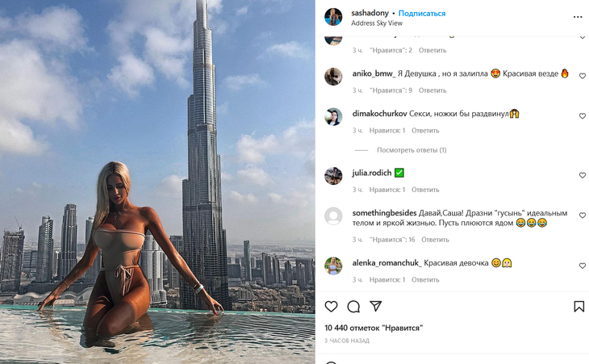Save post with bookmark icon
Viewport: 589px width, 364px height.
(x=579, y=307)
